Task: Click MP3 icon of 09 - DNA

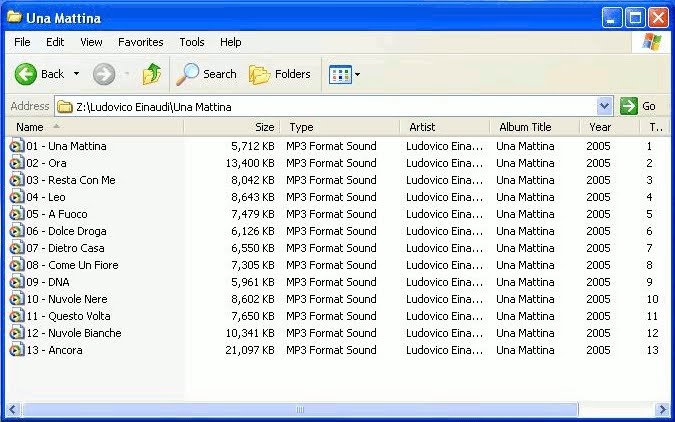Action: pyautogui.click(x=16, y=282)
